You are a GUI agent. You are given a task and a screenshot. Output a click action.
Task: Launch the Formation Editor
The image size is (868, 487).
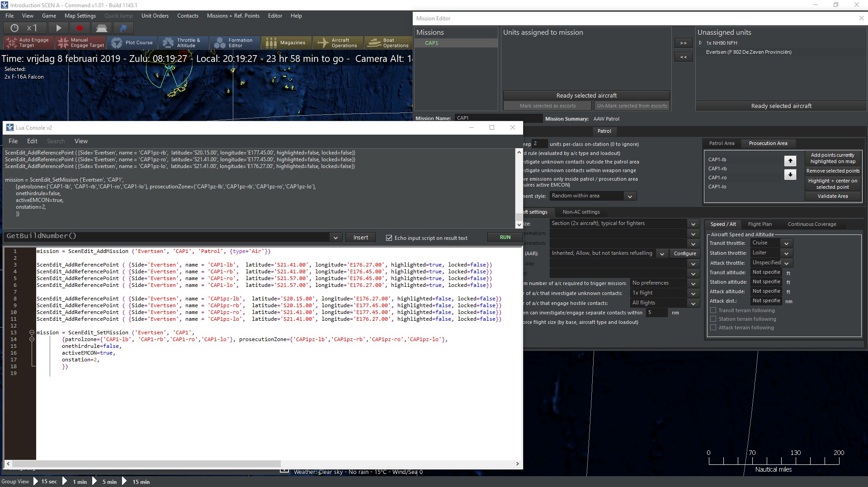coord(235,43)
